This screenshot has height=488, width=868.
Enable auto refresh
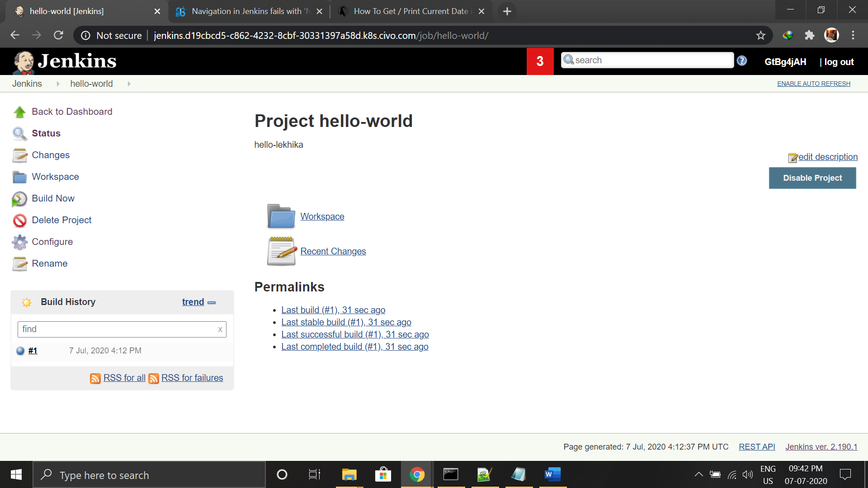tap(813, 84)
